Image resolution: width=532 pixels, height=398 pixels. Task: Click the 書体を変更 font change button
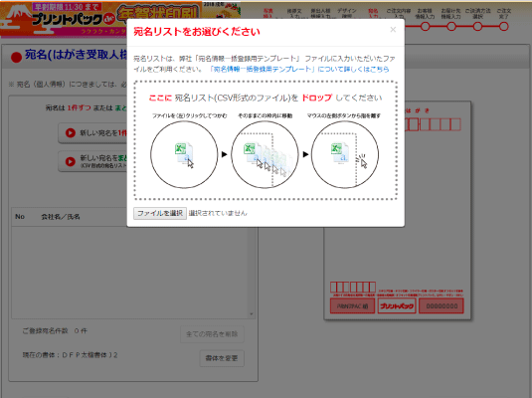(x=222, y=358)
